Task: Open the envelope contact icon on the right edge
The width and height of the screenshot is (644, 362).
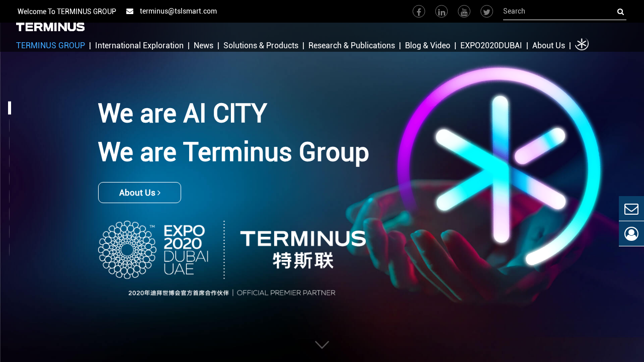Action: (631, 208)
